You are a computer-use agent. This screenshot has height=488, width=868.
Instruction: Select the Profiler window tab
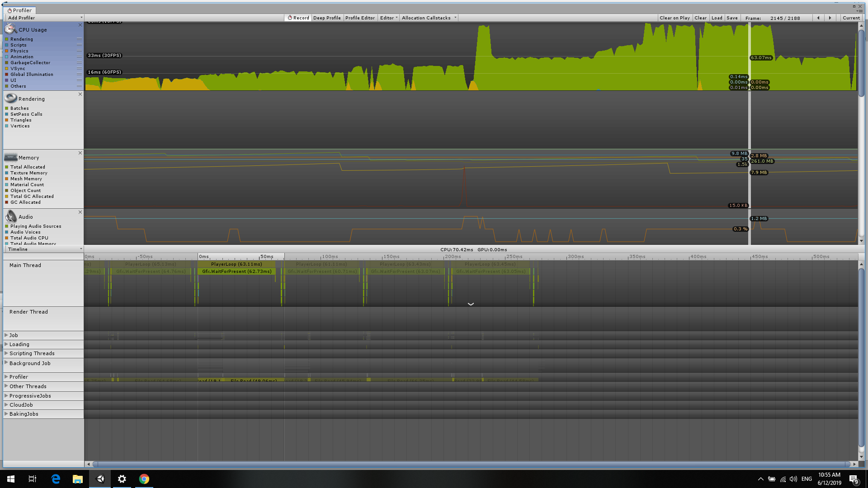pyautogui.click(x=20, y=10)
